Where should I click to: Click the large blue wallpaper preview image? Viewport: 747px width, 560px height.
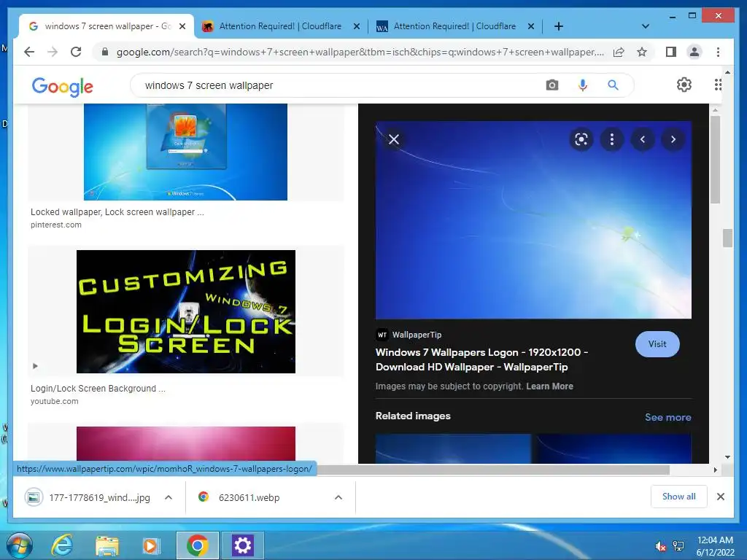[533, 220]
